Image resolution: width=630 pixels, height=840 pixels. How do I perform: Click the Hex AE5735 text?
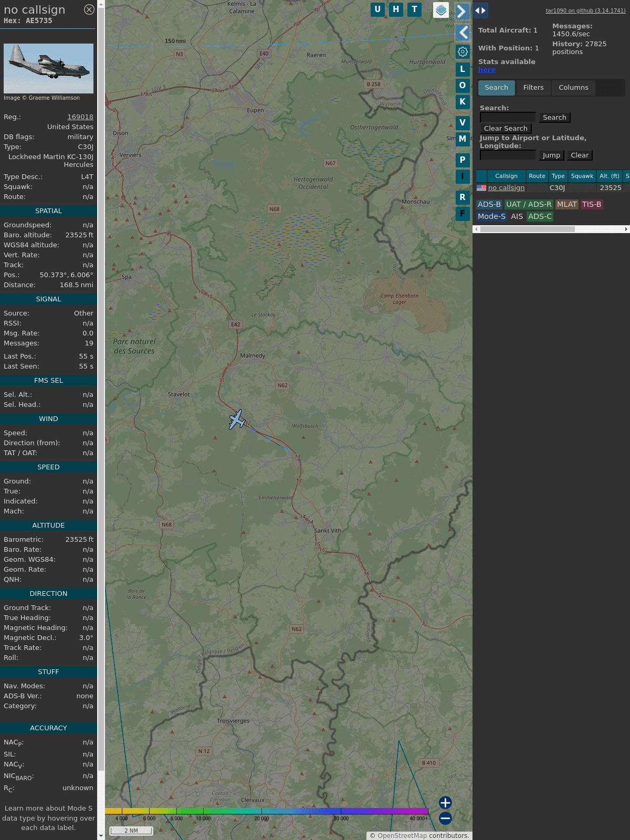point(28,21)
